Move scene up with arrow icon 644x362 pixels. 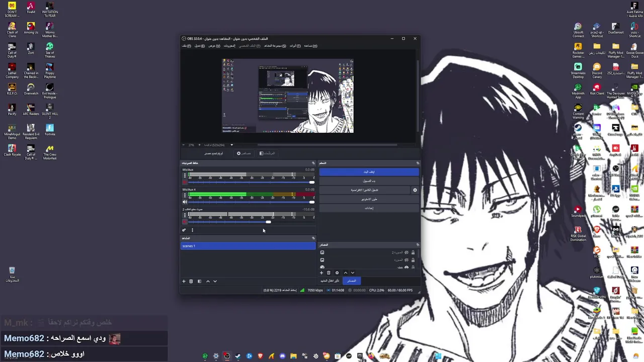pyautogui.click(x=208, y=282)
